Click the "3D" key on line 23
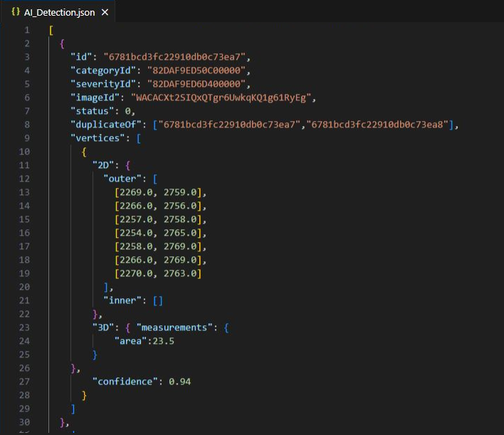 (x=103, y=327)
